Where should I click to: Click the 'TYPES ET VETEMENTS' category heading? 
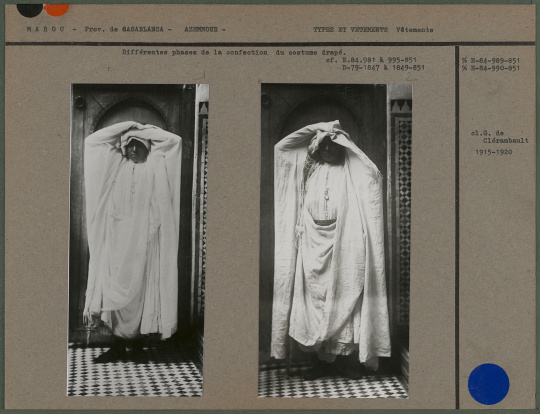pos(350,30)
